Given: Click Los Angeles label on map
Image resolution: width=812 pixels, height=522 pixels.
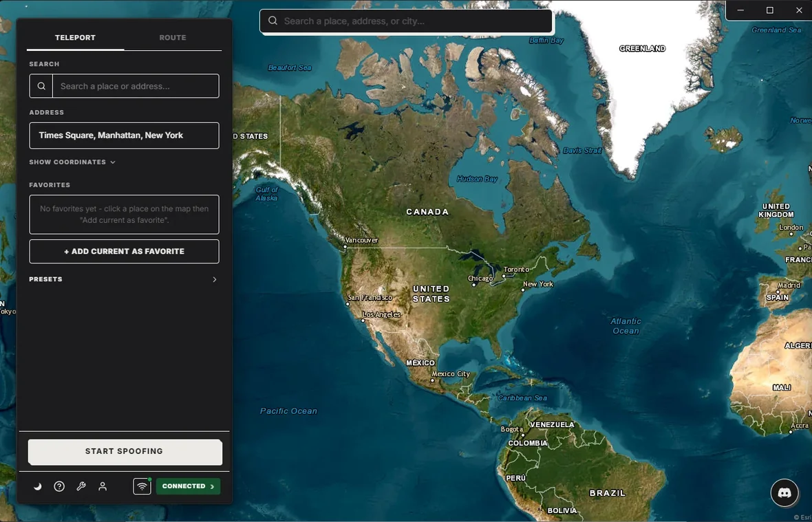Looking at the screenshot, I should (x=382, y=314).
